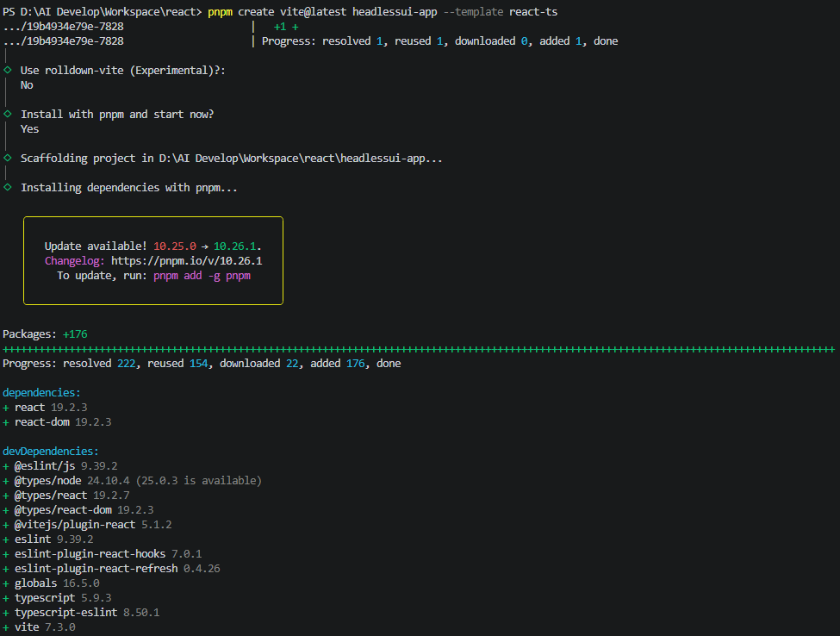Click the first-run 'Progress: resolved 1' line
840x636 pixels.
pyautogui.click(x=440, y=41)
